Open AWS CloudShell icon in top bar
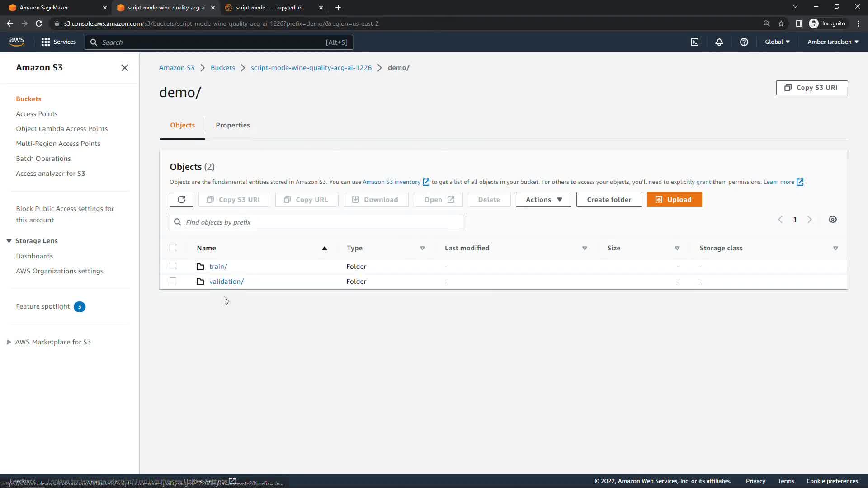868x488 pixels. (694, 42)
